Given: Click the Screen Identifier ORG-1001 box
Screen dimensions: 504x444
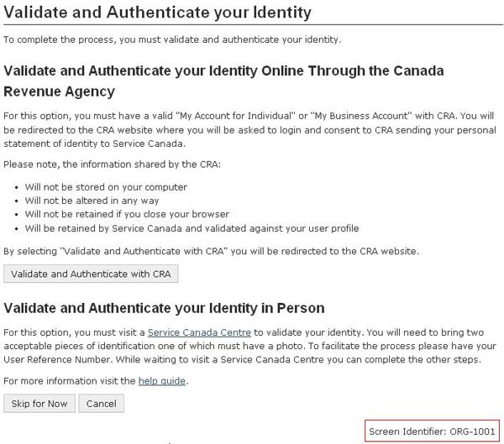Looking at the screenshot, I should tap(433, 431).
